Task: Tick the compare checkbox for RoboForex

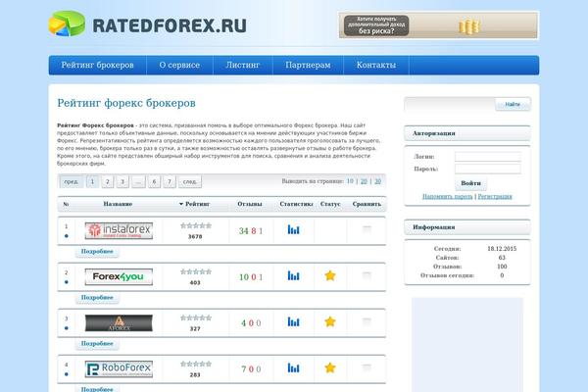Action: click(367, 367)
